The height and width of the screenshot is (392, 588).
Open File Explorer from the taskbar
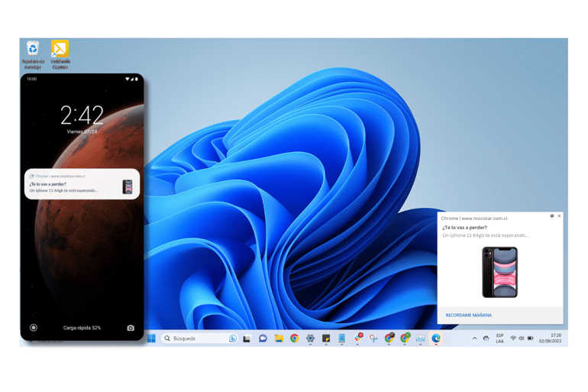tap(279, 339)
